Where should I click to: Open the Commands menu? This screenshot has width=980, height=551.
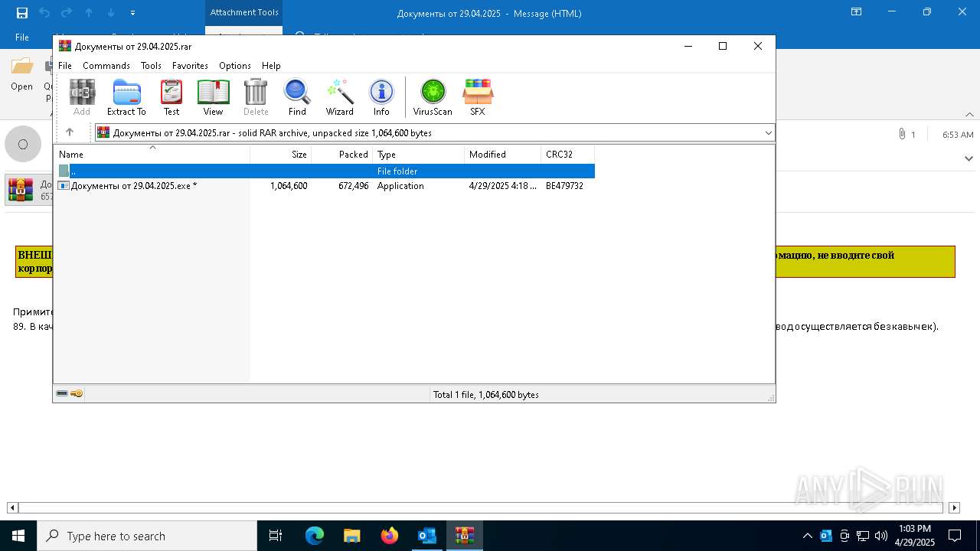click(106, 66)
